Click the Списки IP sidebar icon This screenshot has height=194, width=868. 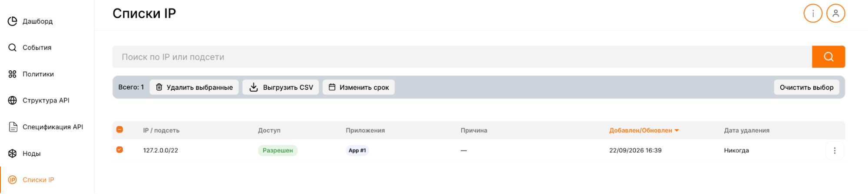13,180
